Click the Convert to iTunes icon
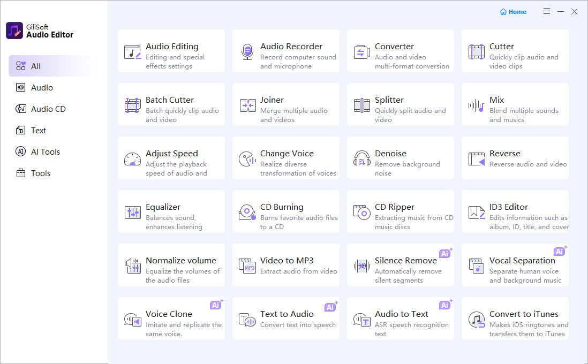Image resolution: width=588 pixels, height=364 pixels. click(476, 320)
